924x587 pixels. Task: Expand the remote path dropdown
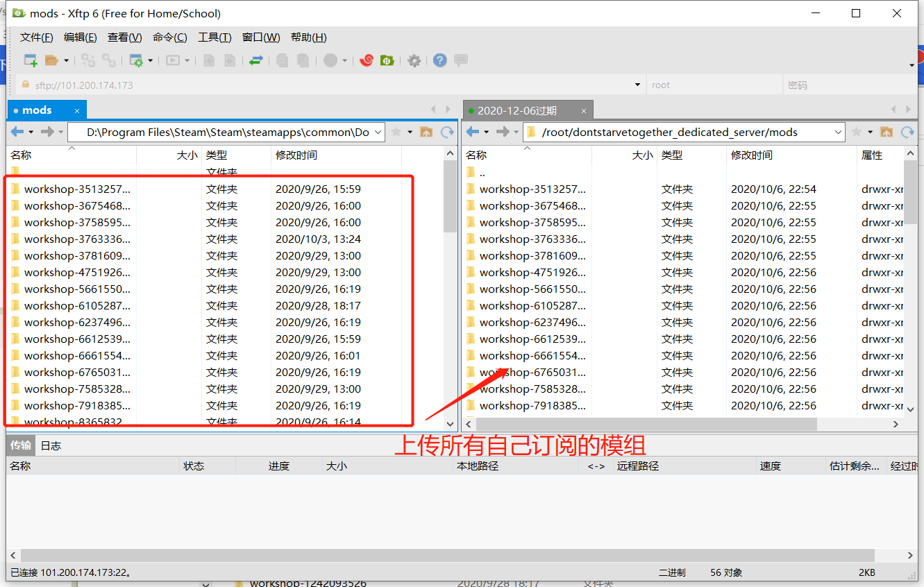[838, 132]
